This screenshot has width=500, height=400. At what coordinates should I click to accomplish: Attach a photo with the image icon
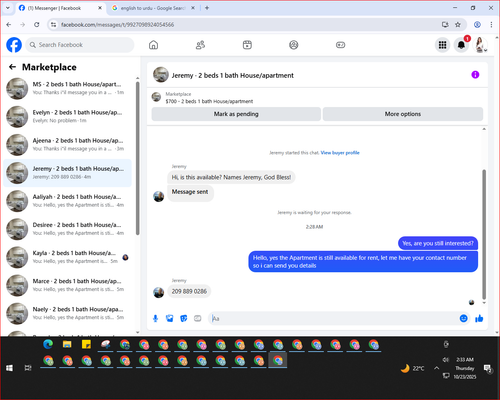pyautogui.click(x=169, y=319)
